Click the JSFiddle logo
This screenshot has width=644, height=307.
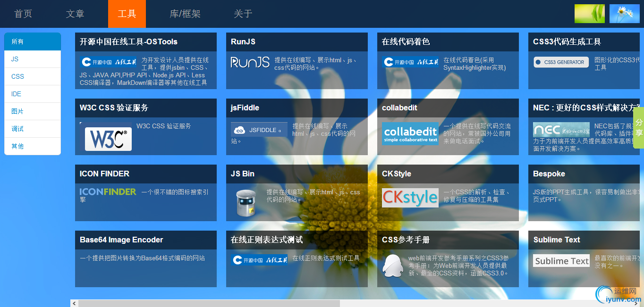coord(259,130)
